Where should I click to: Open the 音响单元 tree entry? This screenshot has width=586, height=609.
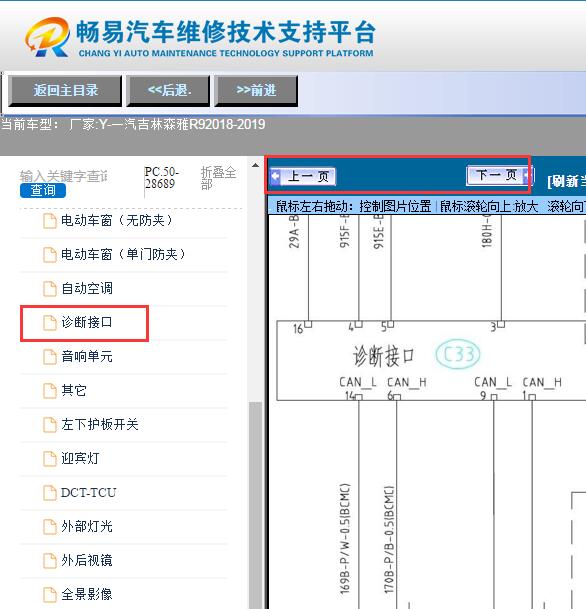pos(87,357)
